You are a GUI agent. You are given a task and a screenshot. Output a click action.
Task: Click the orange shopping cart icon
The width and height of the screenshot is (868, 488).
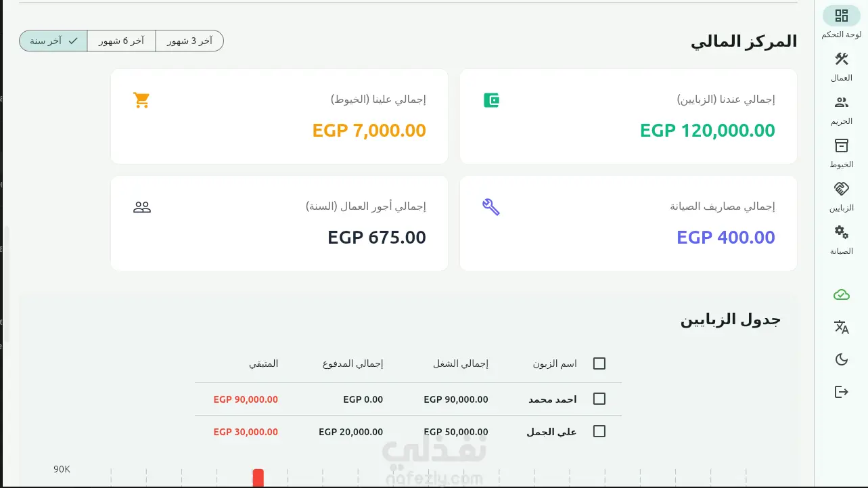pyautogui.click(x=141, y=100)
